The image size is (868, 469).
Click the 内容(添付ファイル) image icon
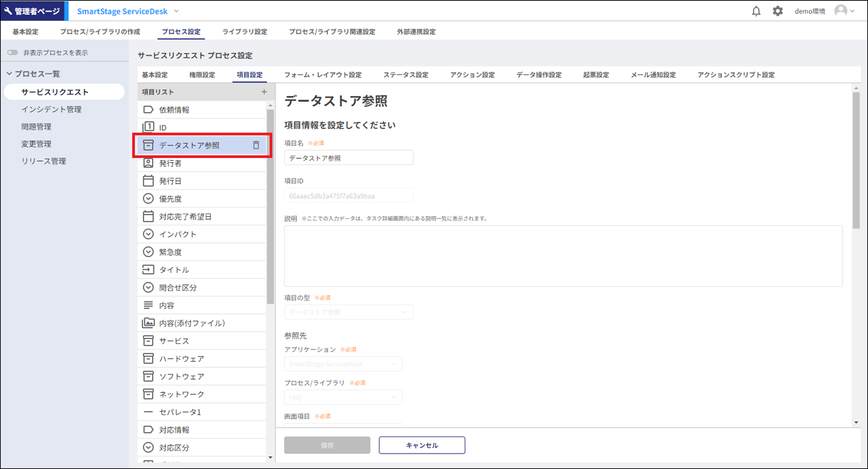pyautogui.click(x=148, y=323)
